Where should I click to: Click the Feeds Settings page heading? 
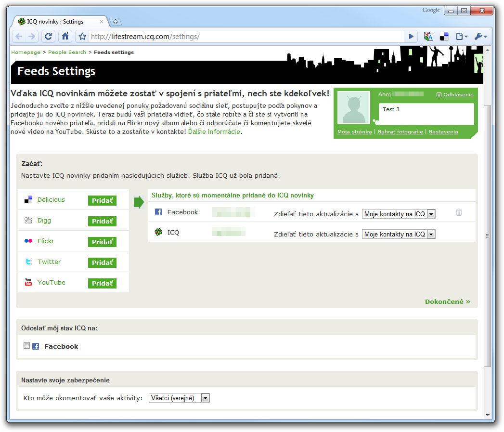click(x=56, y=71)
